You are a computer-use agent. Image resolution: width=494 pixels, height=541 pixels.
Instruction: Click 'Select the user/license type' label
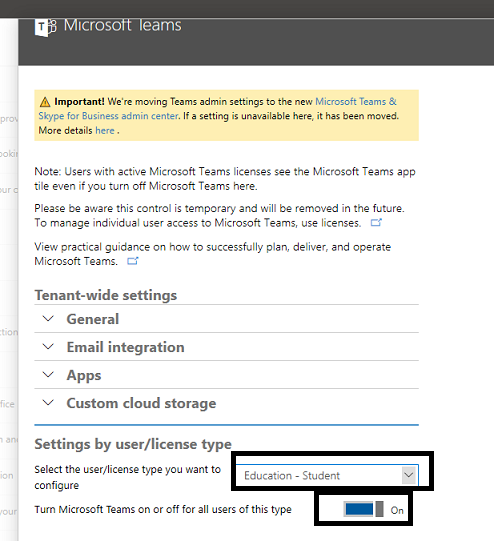(x=127, y=477)
